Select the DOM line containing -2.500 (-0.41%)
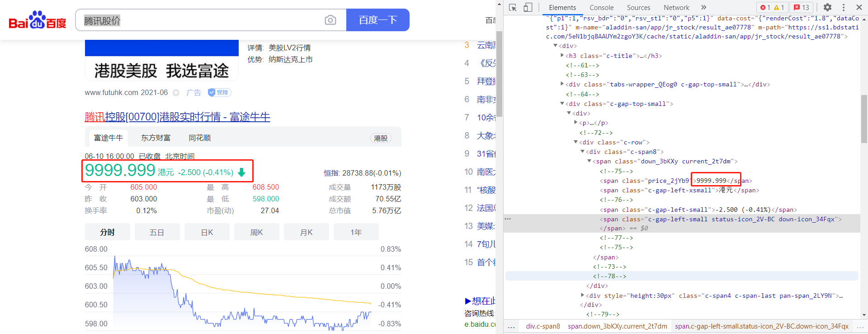The width and height of the screenshot is (868, 334). click(698, 210)
